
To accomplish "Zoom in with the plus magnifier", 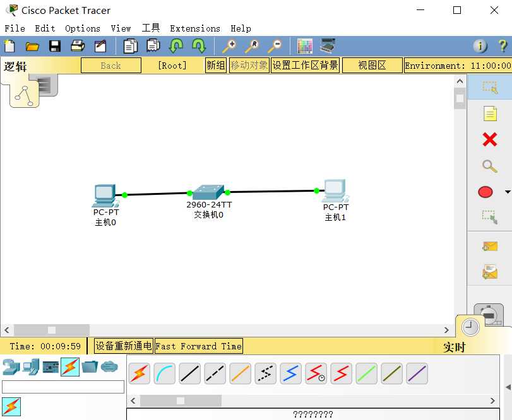I will coord(230,46).
